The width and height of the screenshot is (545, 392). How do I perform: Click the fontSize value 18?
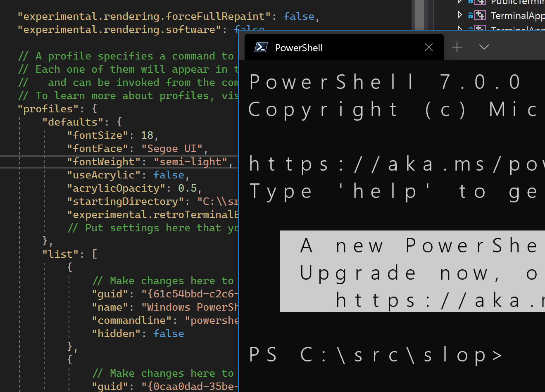click(147, 135)
